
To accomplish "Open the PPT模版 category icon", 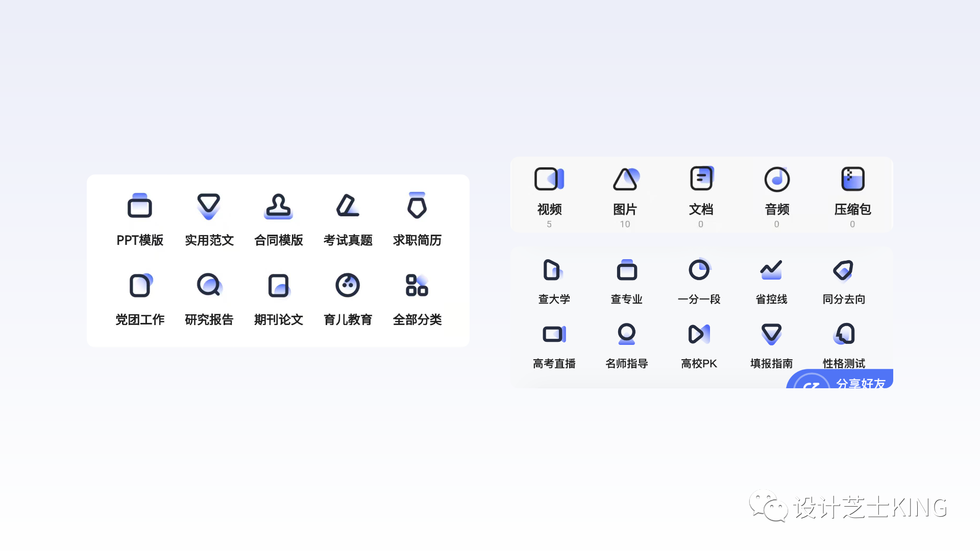I will tap(140, 206).
